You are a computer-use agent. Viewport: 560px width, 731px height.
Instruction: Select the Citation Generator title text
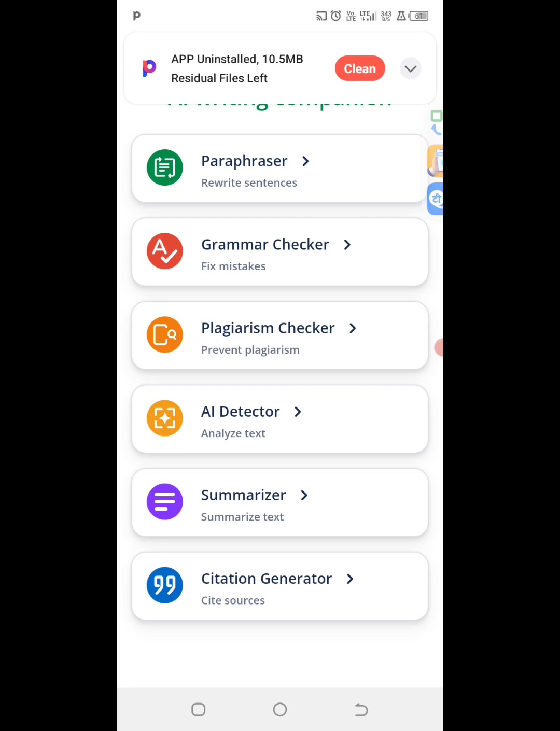tap(267, 579)
